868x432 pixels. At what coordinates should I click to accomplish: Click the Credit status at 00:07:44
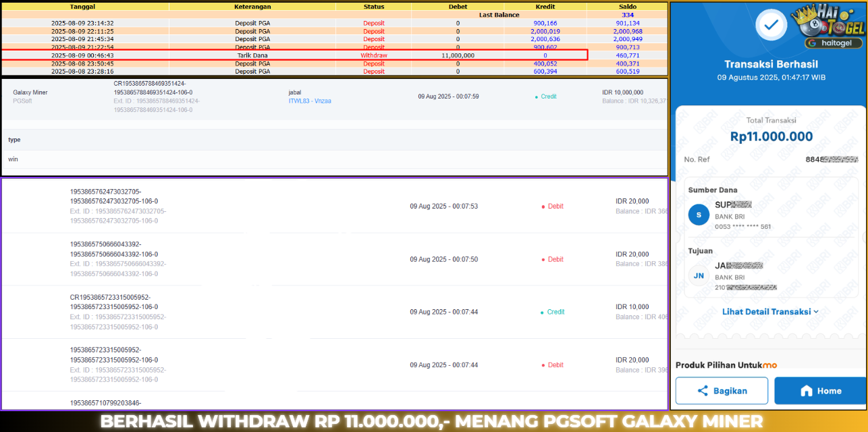[552, 312]
